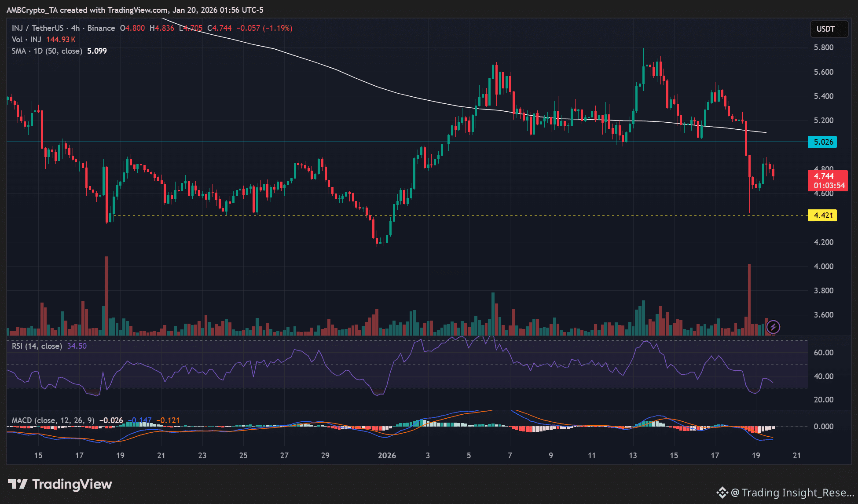Click the cyan horizontal line at 5.026

coord(264,142)
